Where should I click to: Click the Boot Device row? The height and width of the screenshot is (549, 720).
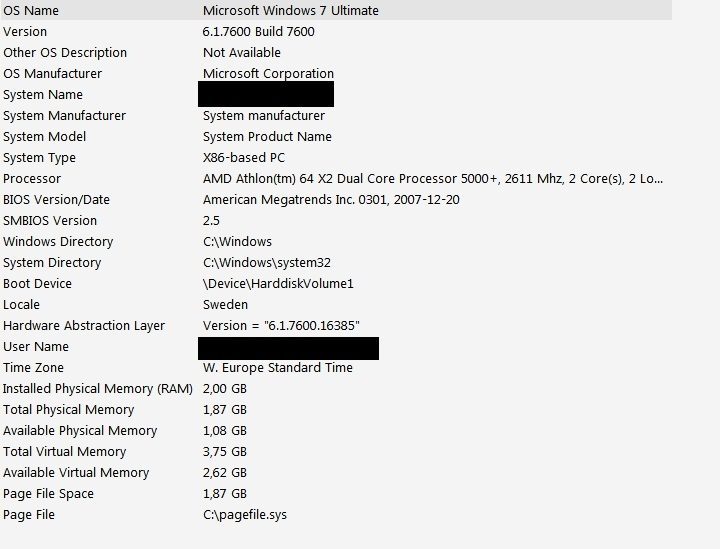point(38,284)
